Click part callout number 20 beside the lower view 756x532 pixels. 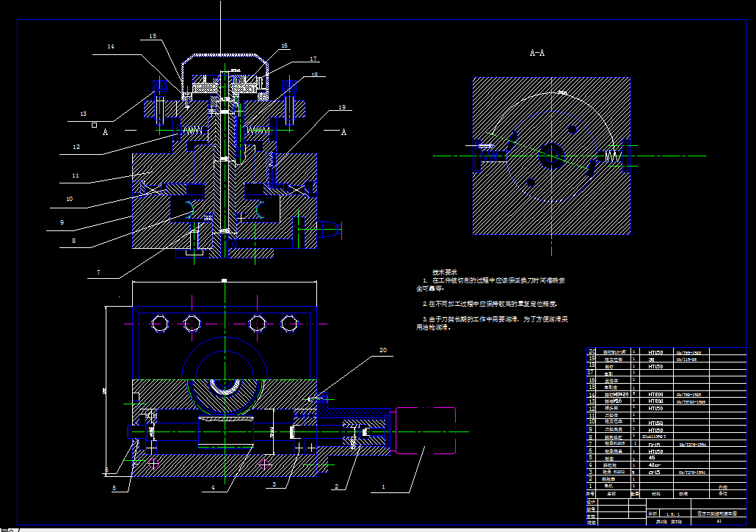click(x=383, y=350)
